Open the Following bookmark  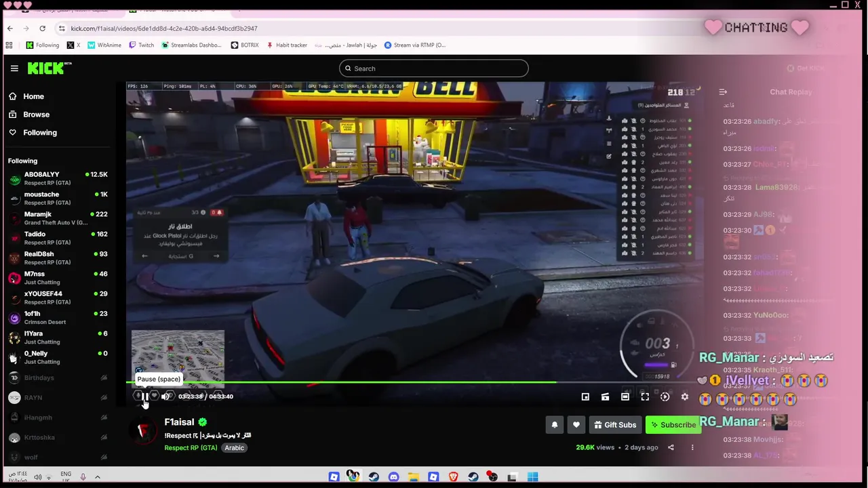coord(42,45)
